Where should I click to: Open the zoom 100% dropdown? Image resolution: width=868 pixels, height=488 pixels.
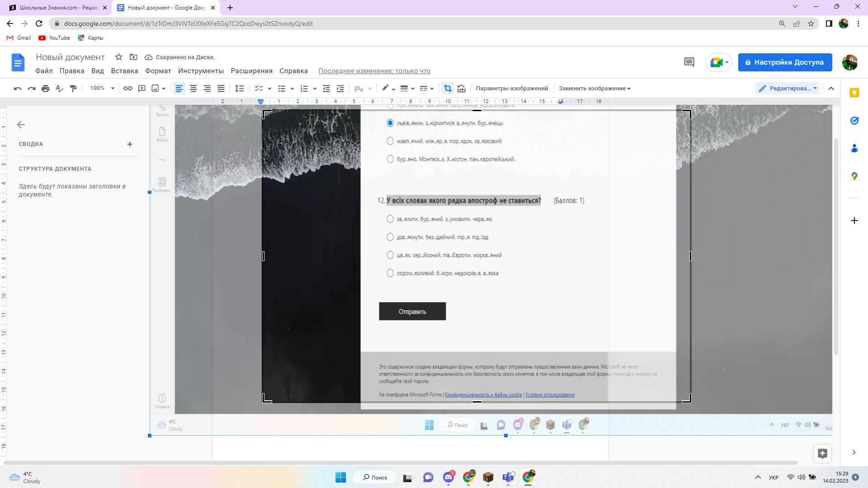(x=102, y=89)
